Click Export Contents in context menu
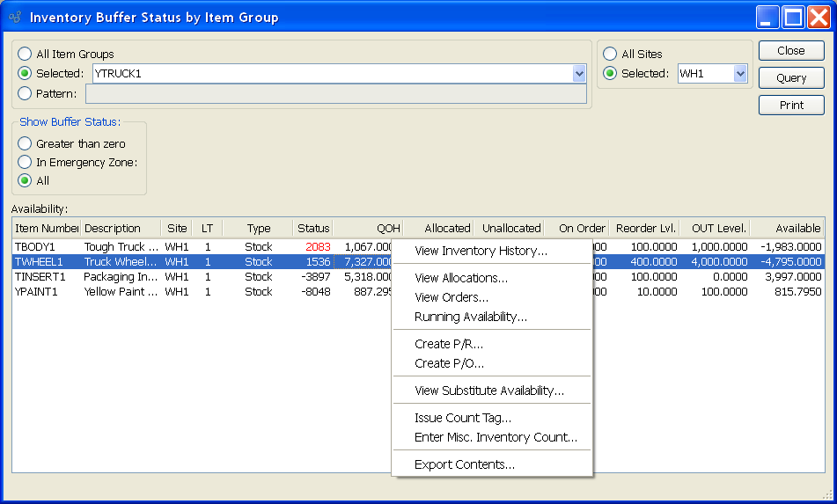 [x=465, y=465]
